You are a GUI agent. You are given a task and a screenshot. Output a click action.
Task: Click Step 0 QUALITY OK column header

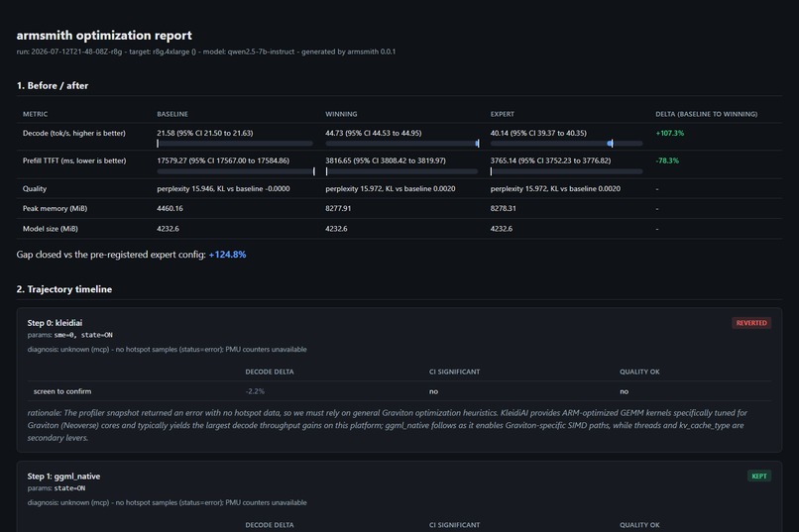click(x=639, y=372)
